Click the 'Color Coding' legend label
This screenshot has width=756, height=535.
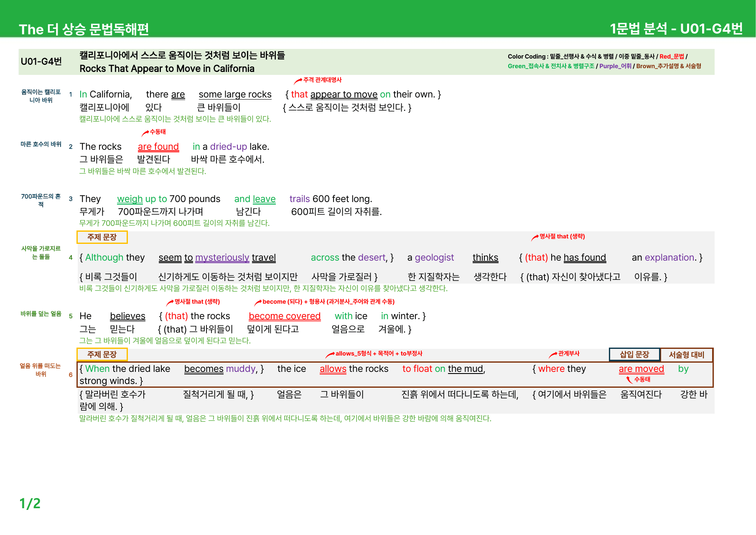[527, 56]
